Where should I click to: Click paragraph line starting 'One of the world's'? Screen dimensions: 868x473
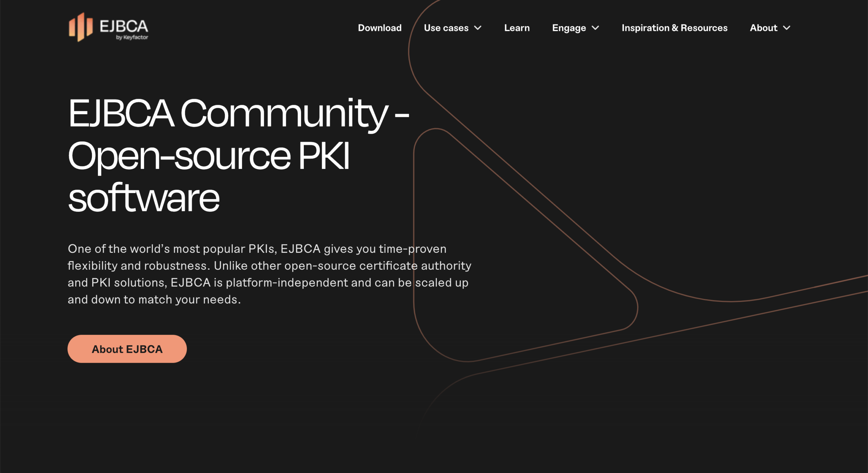pyautogui.click(x=257, y=249)
